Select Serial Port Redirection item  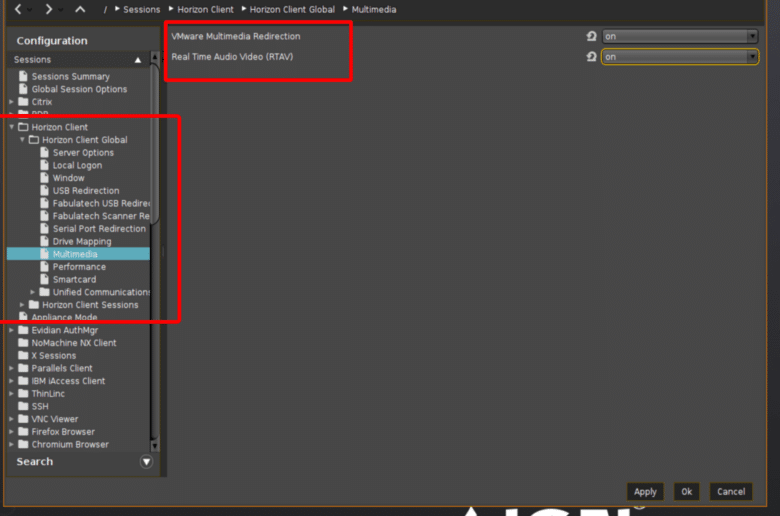click(99, 229)
